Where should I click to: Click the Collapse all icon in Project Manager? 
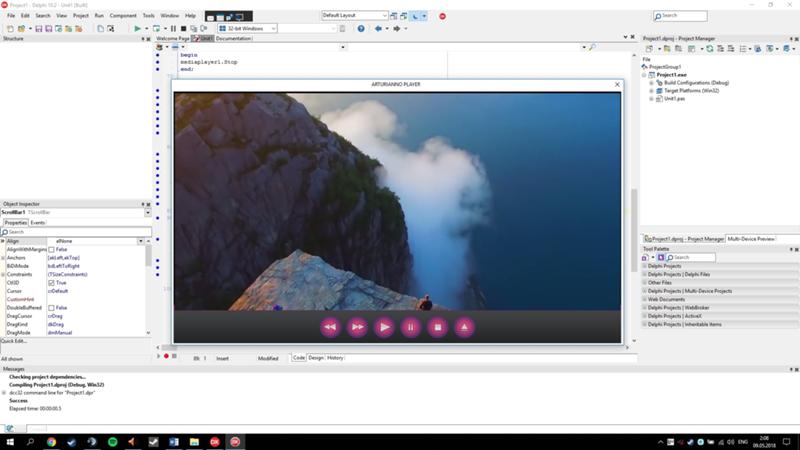point(731,48)
